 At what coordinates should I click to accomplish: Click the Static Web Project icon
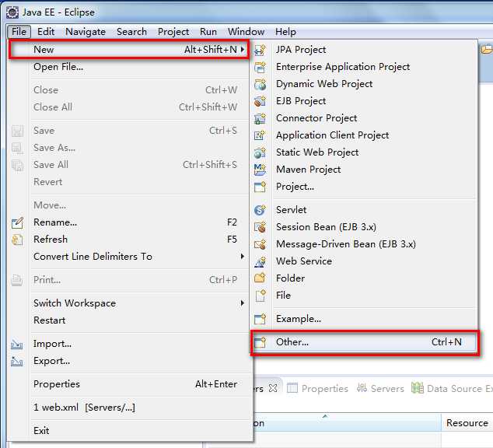click(260, 152)
